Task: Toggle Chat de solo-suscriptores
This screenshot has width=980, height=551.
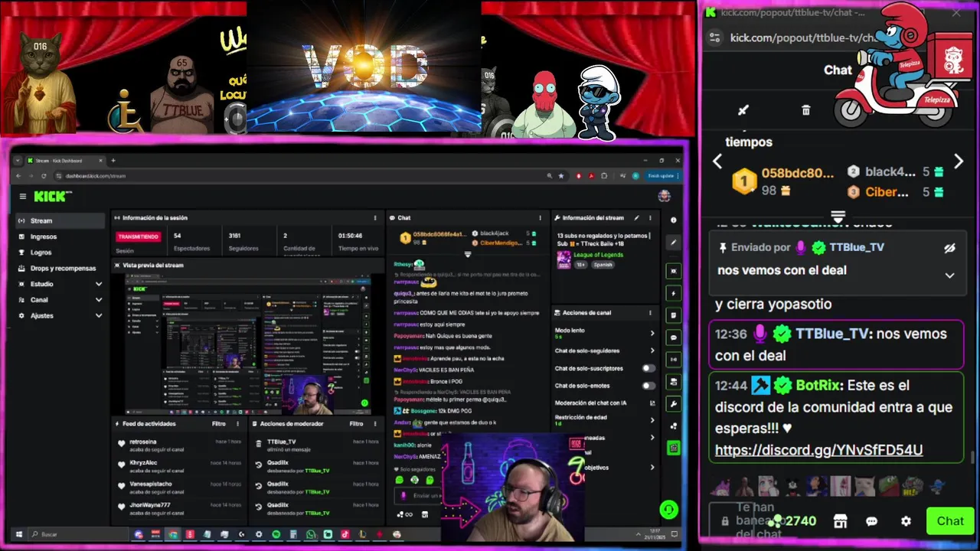Action: 648,368
